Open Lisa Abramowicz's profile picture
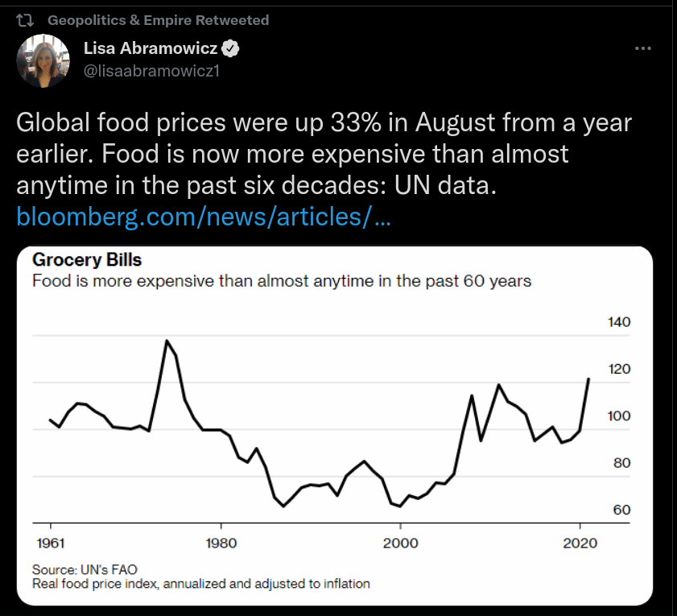The image size is (677, 616). tap(43, 61)
